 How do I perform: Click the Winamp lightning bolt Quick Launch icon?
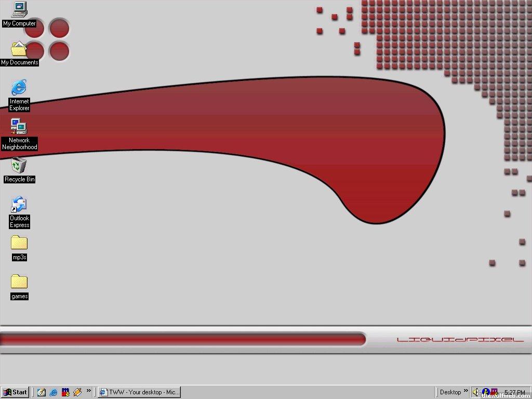click(77, 392)
